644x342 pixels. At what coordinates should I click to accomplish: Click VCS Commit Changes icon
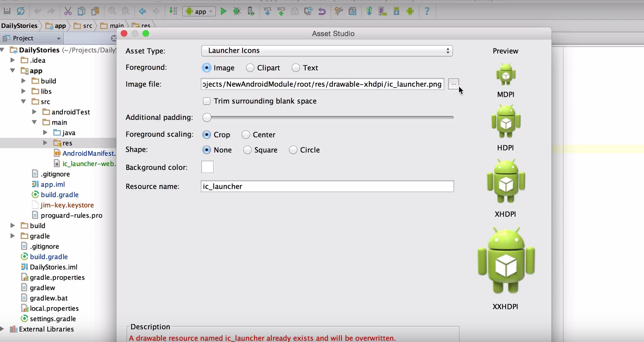[x=281, y=11]
